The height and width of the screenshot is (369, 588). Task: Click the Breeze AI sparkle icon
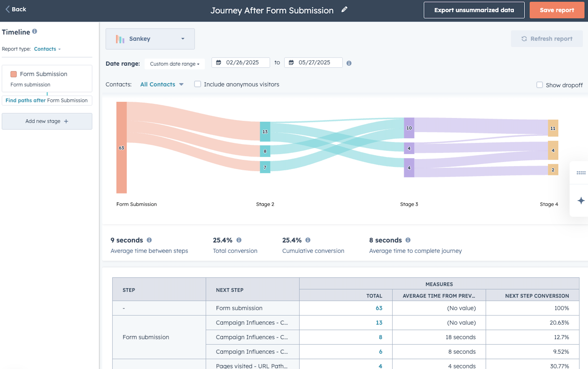point(581,201)
